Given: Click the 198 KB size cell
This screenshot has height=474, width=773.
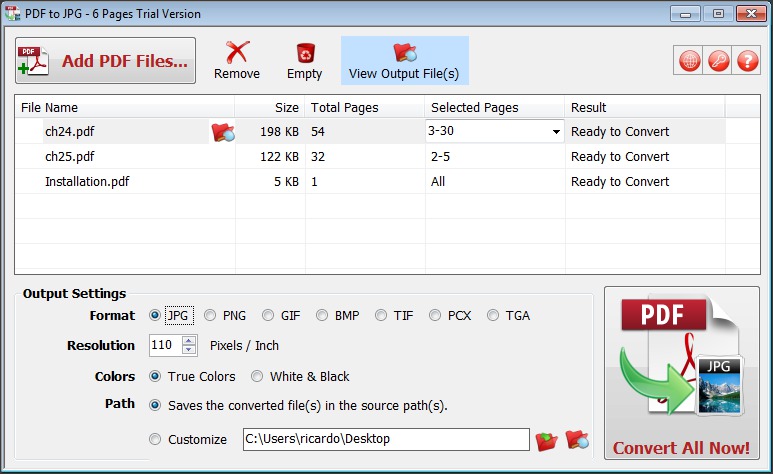Looking at the screenshot, I should coord(279,132).
